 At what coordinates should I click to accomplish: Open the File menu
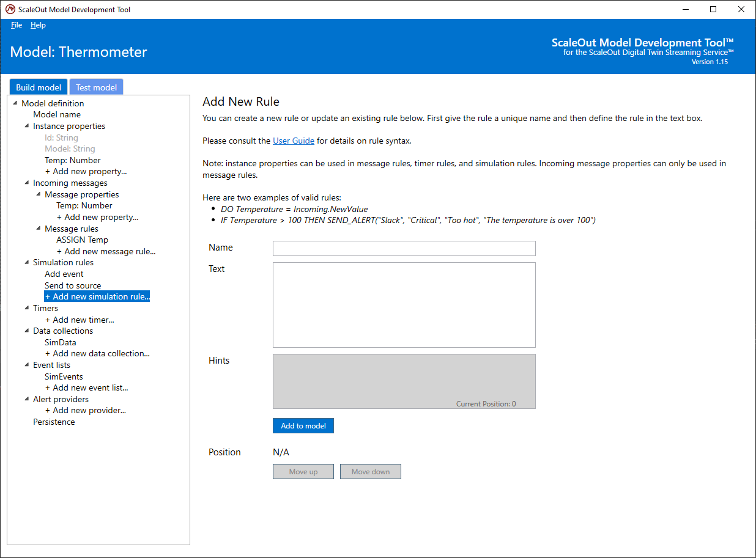pos(17,25)
